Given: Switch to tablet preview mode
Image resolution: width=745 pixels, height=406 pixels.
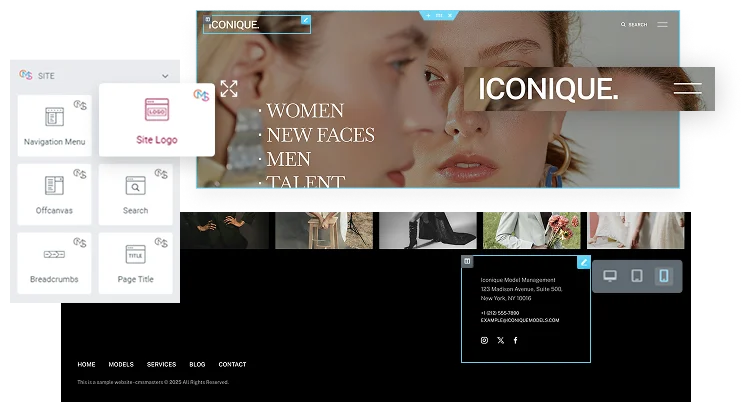Looking at the screenshot, I should click(x=637, y=276).
